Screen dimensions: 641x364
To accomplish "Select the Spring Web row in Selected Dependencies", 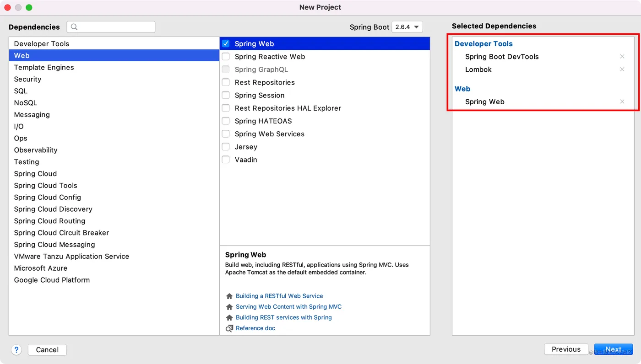I will click(x=543, y=102).
